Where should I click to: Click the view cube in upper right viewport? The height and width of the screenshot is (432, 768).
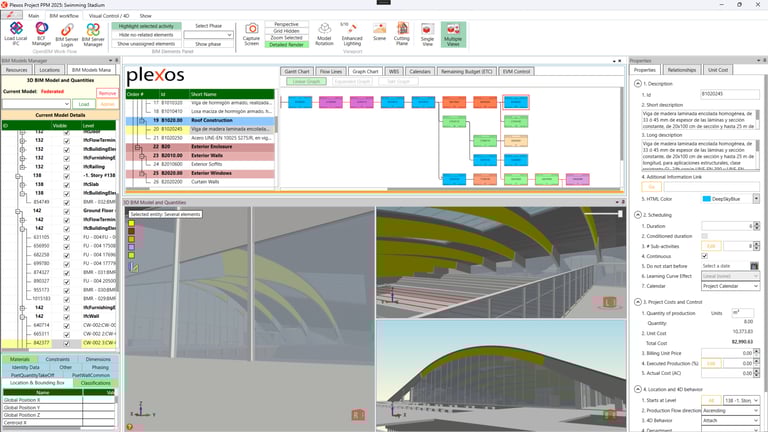tap(609, 302)
